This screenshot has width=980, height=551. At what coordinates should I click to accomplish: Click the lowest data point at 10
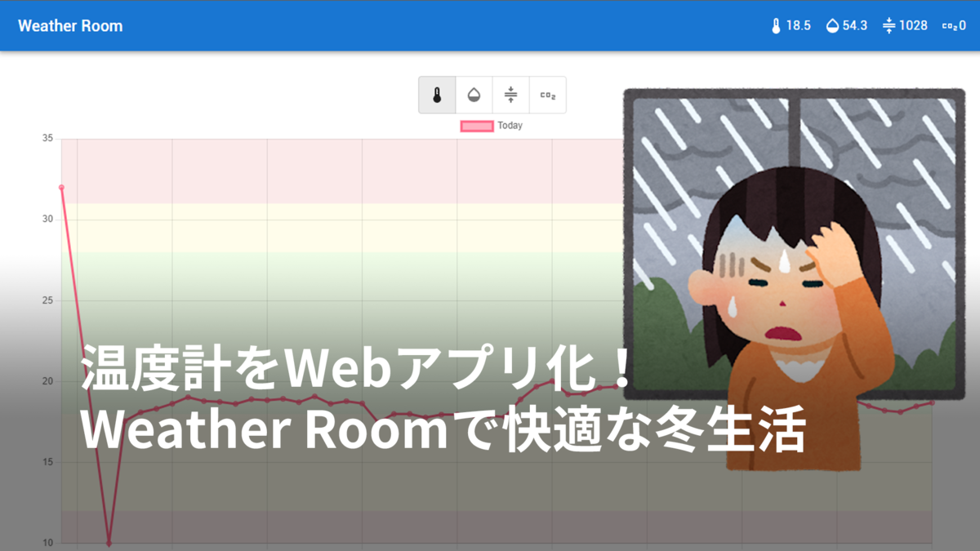click(109, 543)
